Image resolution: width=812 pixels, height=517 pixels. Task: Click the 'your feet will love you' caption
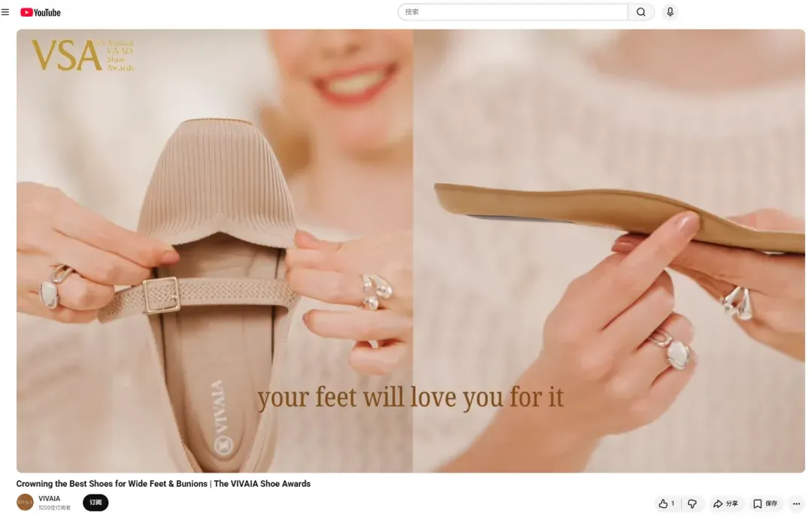click(411, 398)
